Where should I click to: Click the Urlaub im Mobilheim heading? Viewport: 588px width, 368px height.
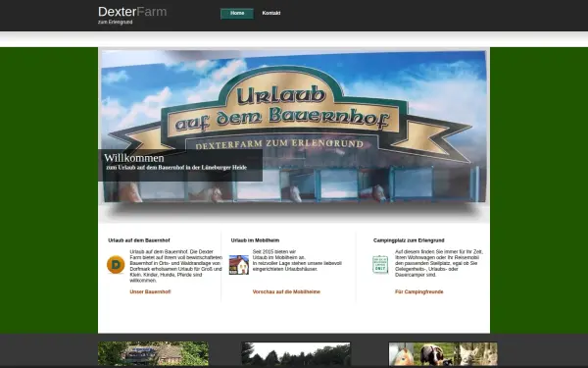coord(255,240)
